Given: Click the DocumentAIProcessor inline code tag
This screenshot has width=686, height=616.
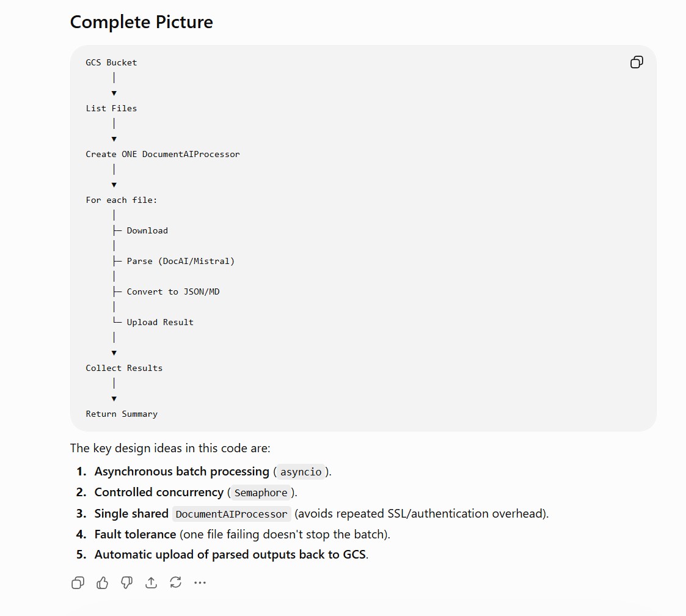Looking at the screenshot, I should (232, 513).
